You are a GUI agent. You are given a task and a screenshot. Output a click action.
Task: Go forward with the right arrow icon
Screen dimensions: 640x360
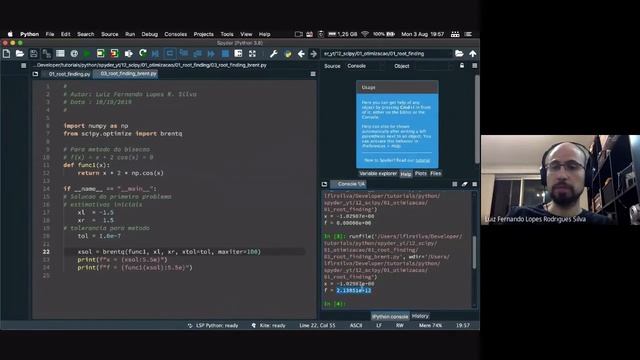click(313, 53)
